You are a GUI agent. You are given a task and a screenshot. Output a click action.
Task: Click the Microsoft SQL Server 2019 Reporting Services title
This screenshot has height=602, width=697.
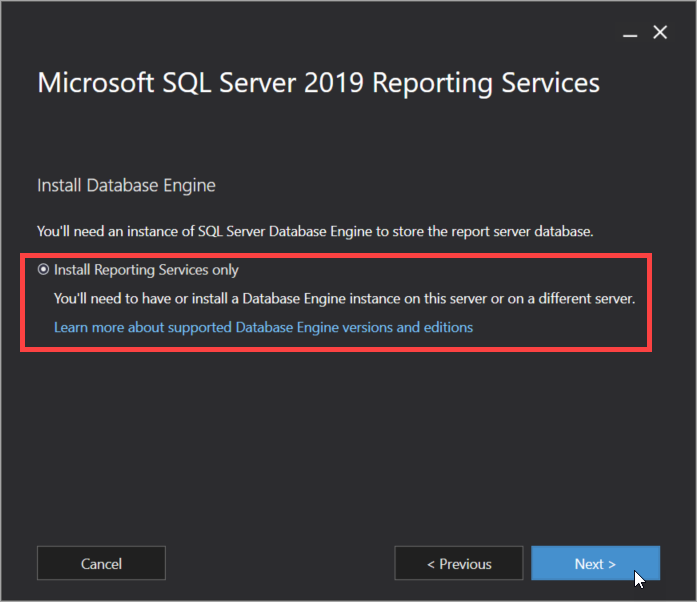click(318, 83)
